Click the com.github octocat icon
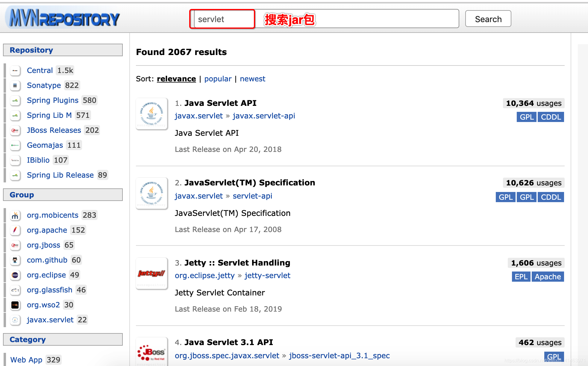The width and height of the screenshot is (588, 366). point(15,260)
